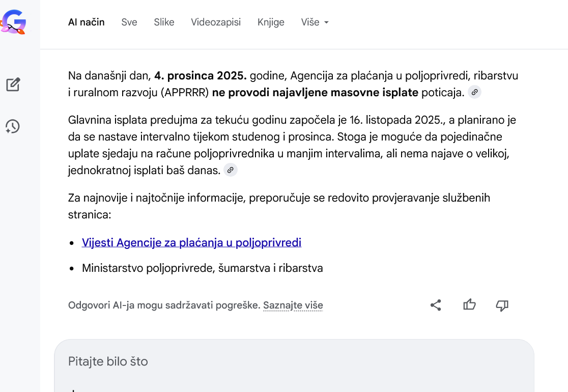Switch to the 'Slike' tab
Image resolution: width=568 pixels, height=392 pixels.
(x=164, y=22)
